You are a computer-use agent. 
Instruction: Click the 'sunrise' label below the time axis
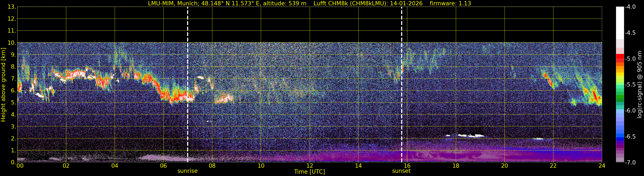coord(188,171)
